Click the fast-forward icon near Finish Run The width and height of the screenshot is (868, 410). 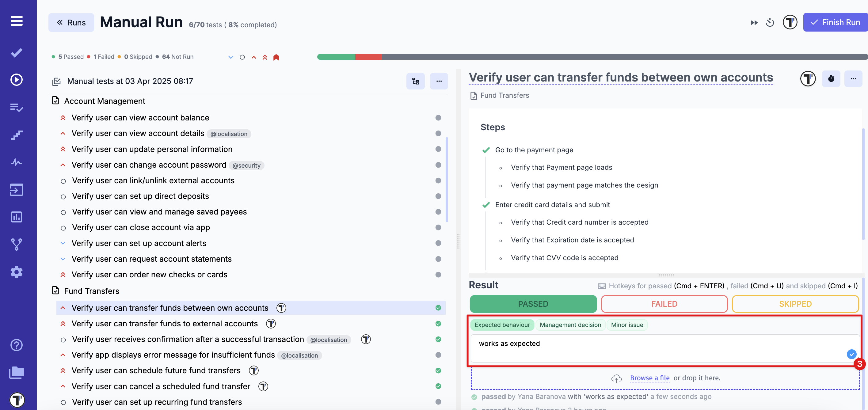(x=754, y=23)
